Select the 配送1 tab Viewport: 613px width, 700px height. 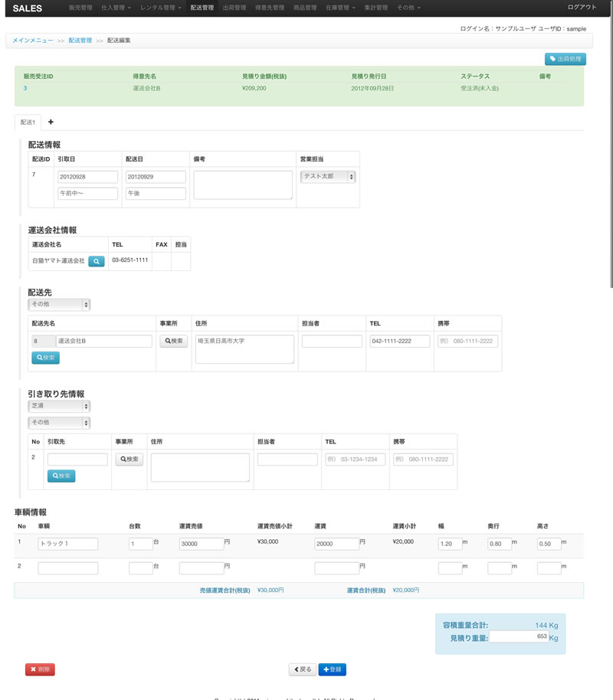point(28,123)
